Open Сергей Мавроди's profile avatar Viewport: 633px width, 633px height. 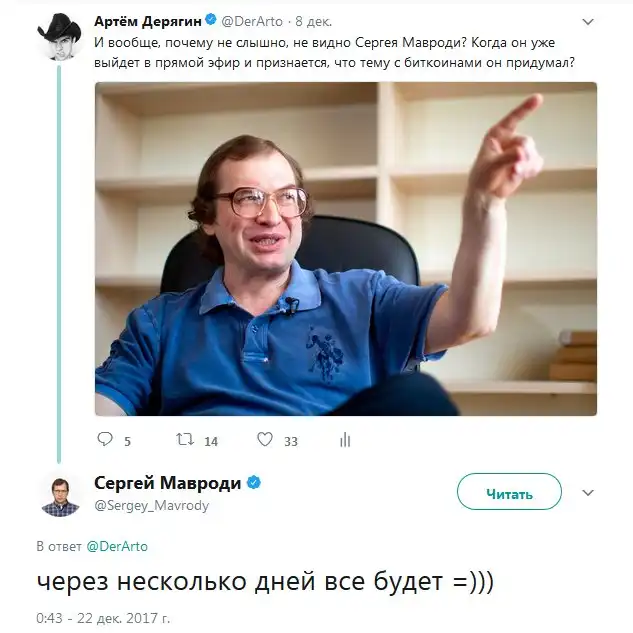pos(61,495)
